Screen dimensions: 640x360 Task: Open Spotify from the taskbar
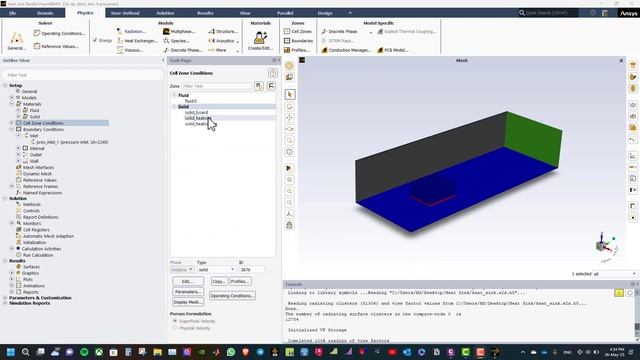[84, 352]
